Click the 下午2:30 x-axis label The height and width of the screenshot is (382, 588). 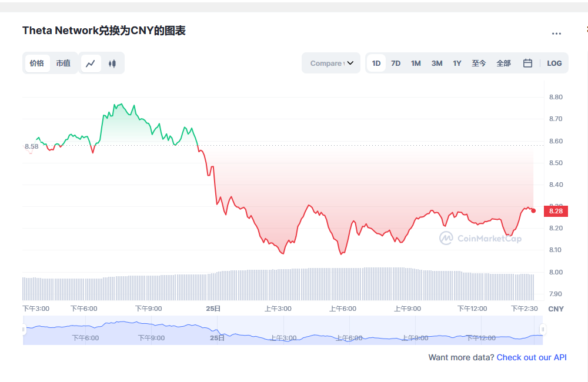524,309
